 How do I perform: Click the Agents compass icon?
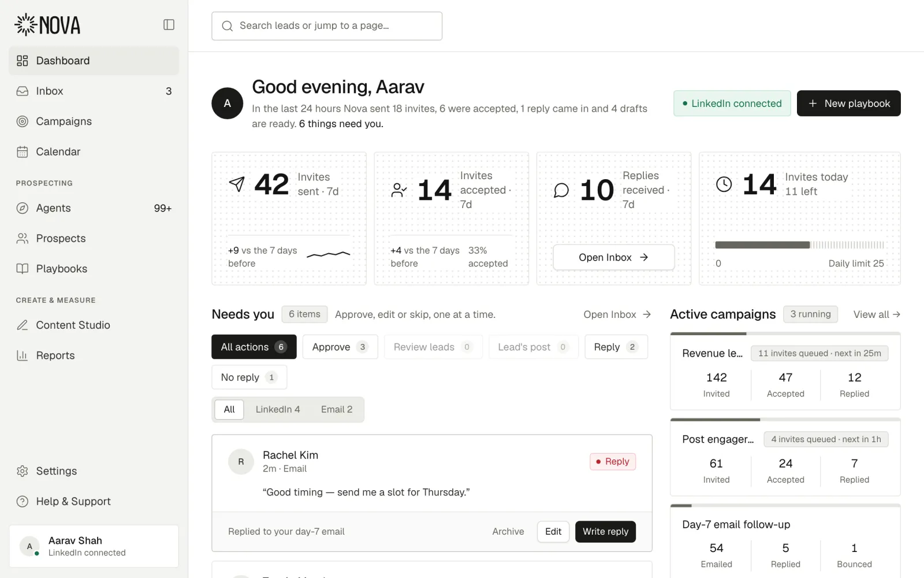tap(23, 208)
